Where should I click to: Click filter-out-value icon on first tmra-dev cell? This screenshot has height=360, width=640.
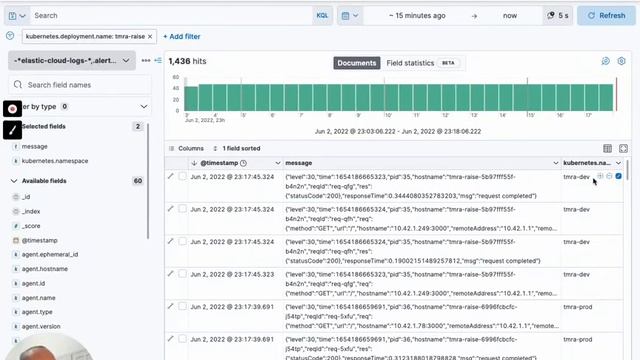[x=609, y=176]
